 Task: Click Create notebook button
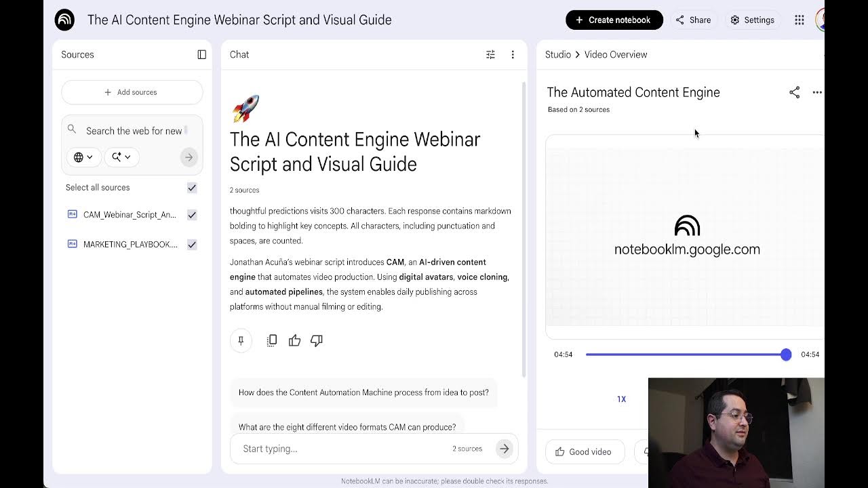coord(614,20)
